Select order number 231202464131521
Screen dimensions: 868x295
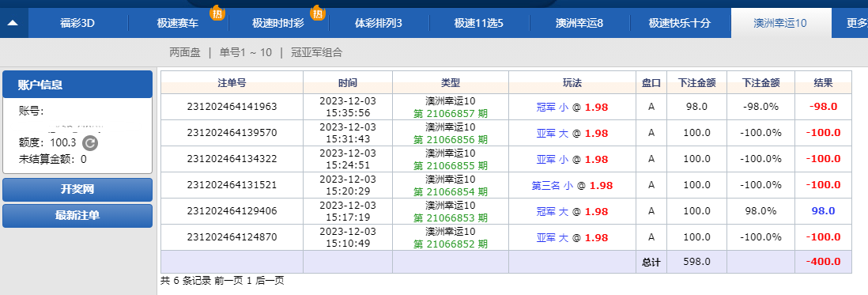[232, 185]
